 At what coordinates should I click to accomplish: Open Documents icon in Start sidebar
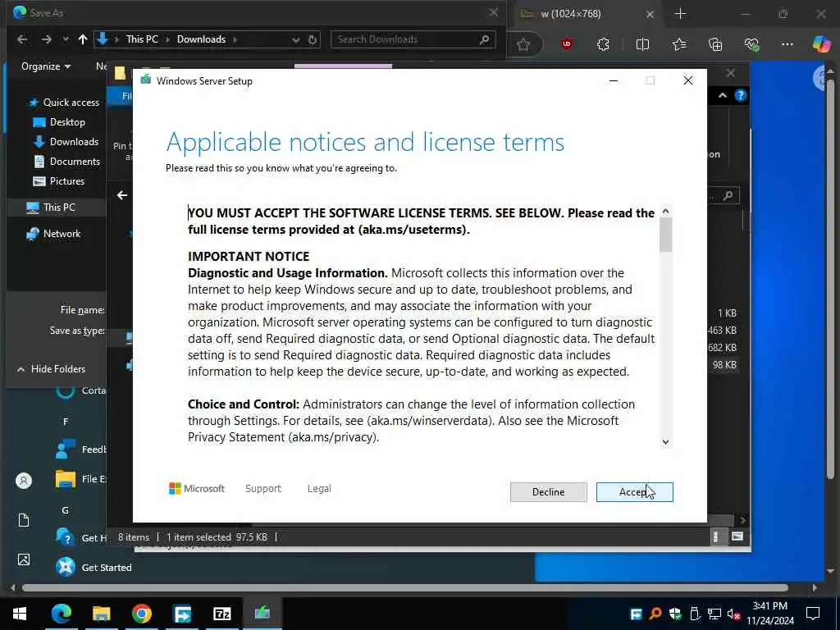(24, 520)
